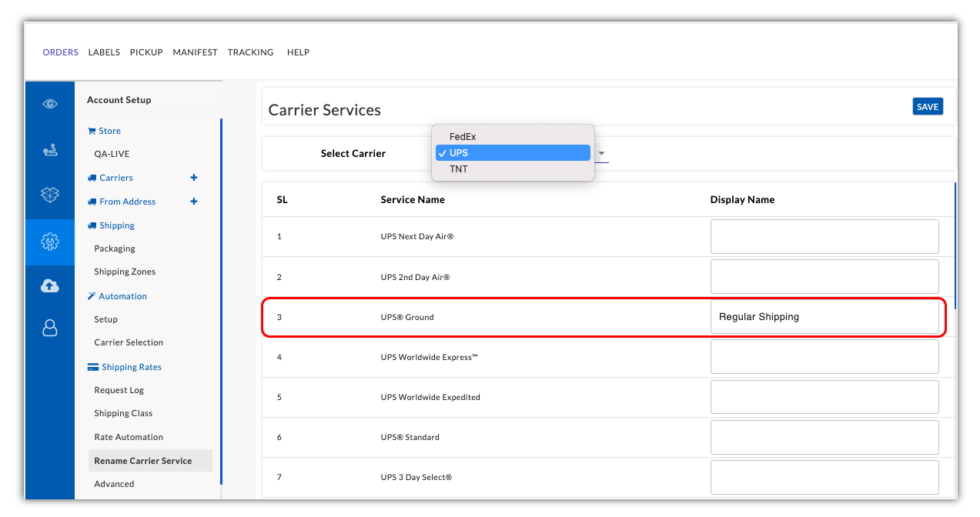980x517 pixels.
Task: Open Shipping Zones settings
Action: coord(125,272)
